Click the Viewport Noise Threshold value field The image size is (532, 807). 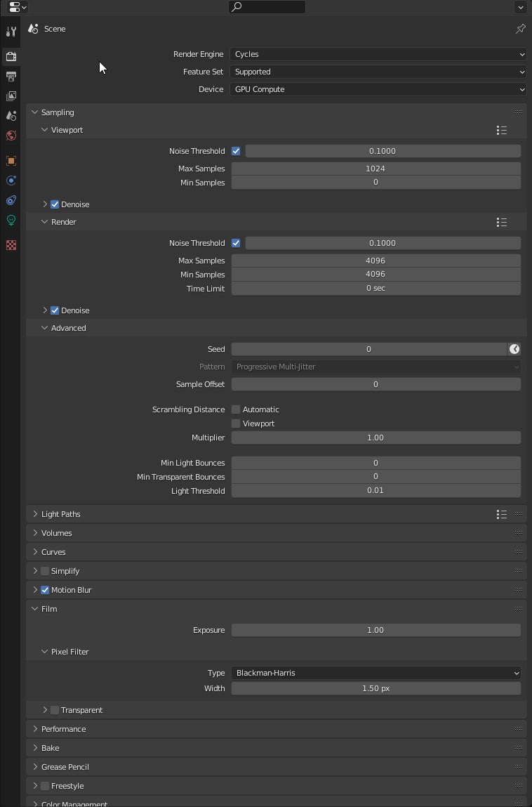pos(383,151)
